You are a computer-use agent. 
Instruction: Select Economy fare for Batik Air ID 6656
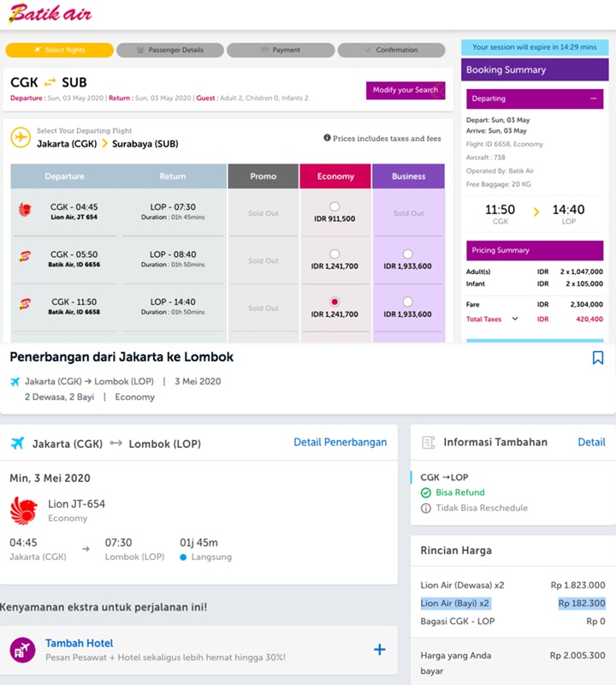(335, 253)
